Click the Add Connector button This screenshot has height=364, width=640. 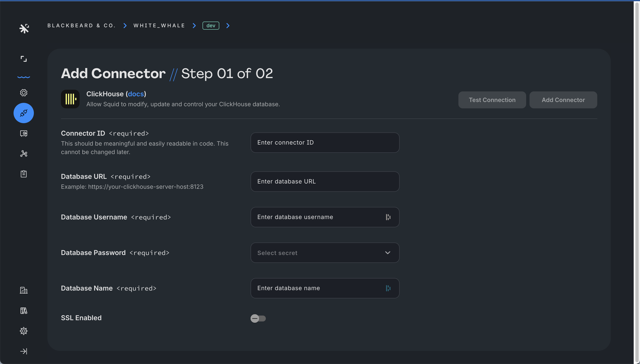pyautogui.click(x=563, y=100)
